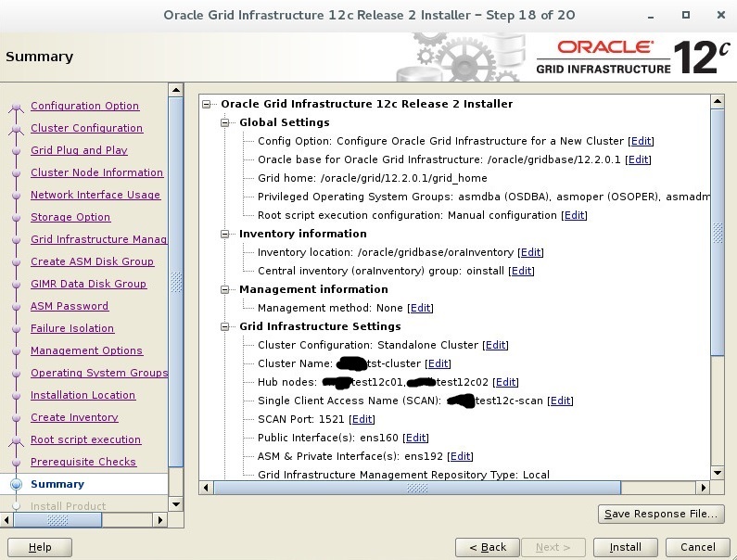The height and width of the screenshot is (560, 737).
Task: Open the Create Inventory step
Action: coord(74,417)
